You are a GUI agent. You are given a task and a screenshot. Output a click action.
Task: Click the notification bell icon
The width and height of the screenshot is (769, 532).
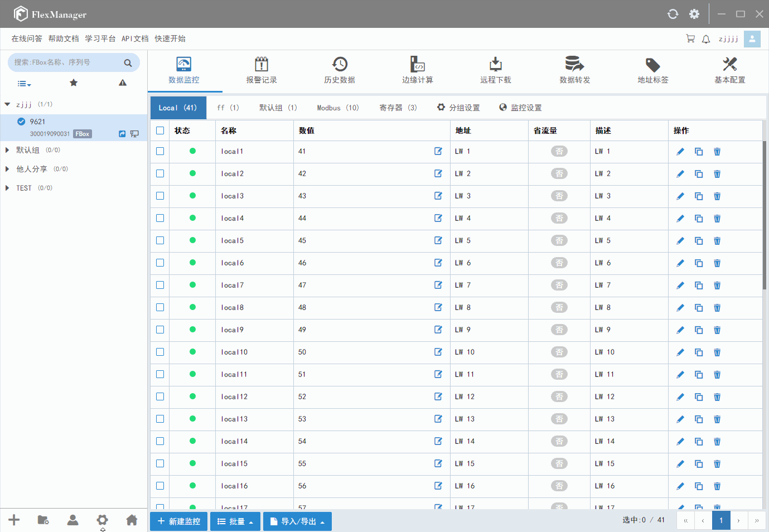(x=706, y=39)
